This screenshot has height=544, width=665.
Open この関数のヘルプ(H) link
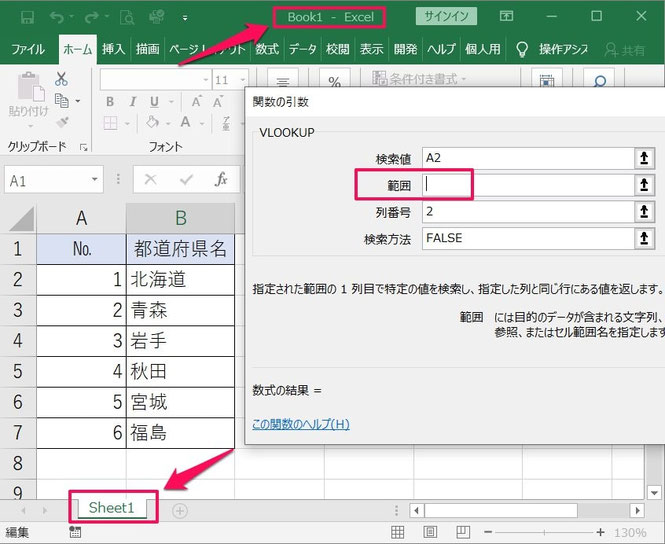pos(300,424)
